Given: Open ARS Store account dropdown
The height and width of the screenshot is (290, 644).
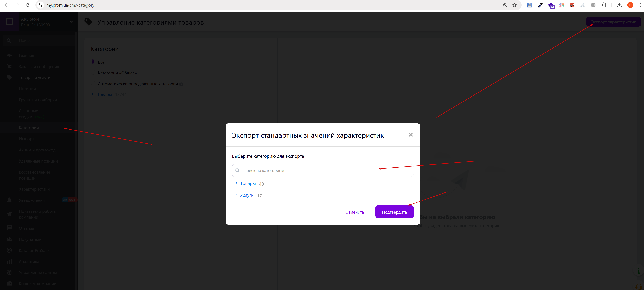Looking at the screenshot, I should click(x=71, y=22).
